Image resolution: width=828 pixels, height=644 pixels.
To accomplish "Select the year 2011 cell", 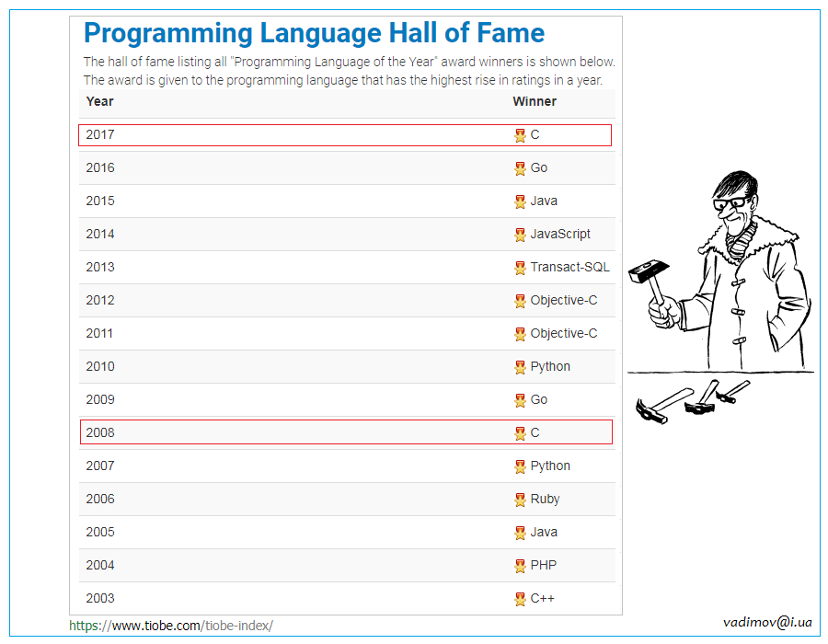I will (99, 334).
